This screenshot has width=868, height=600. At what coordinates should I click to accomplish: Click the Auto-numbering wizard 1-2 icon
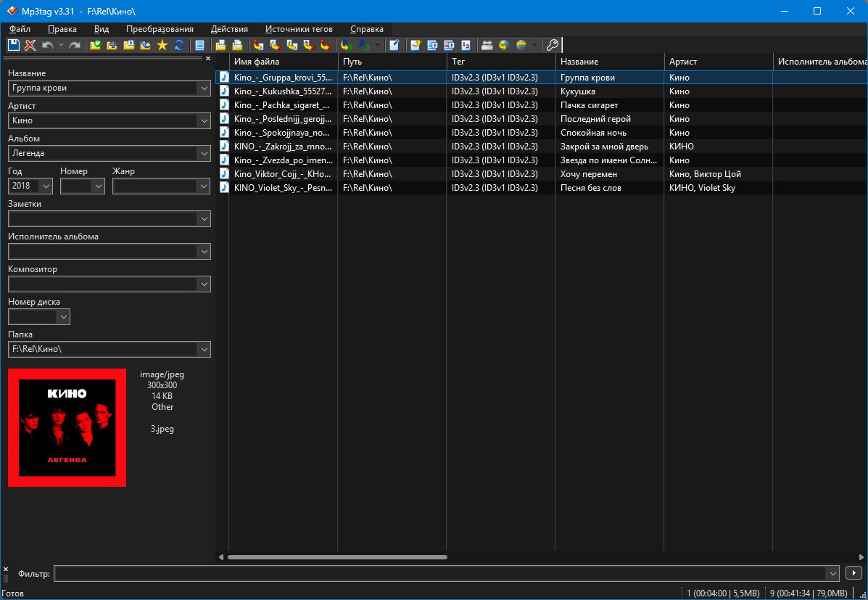pyautogui.click(x=466, y=46)
